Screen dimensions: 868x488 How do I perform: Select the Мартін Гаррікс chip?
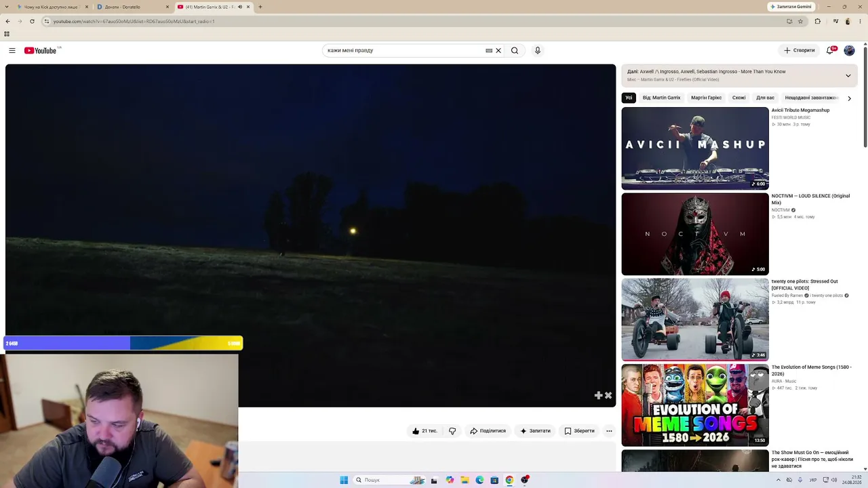tap(706, 98)
